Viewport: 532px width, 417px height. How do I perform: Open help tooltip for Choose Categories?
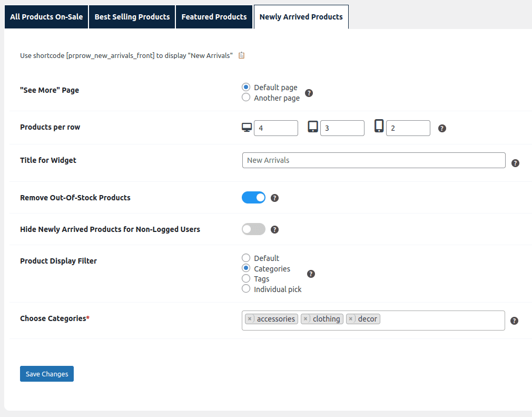pyautogui.click(x=515, y=321)
